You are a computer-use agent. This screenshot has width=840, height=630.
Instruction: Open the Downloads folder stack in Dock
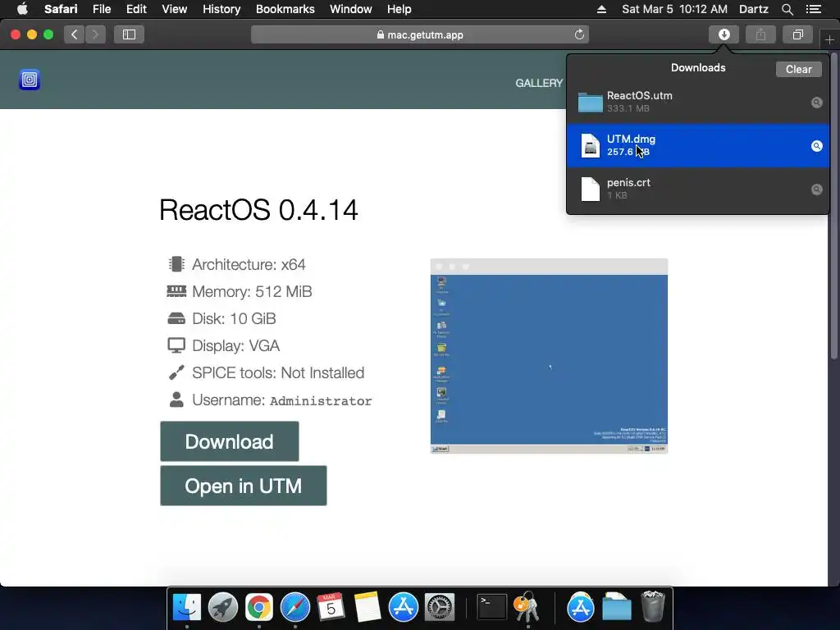pos(617,607)
